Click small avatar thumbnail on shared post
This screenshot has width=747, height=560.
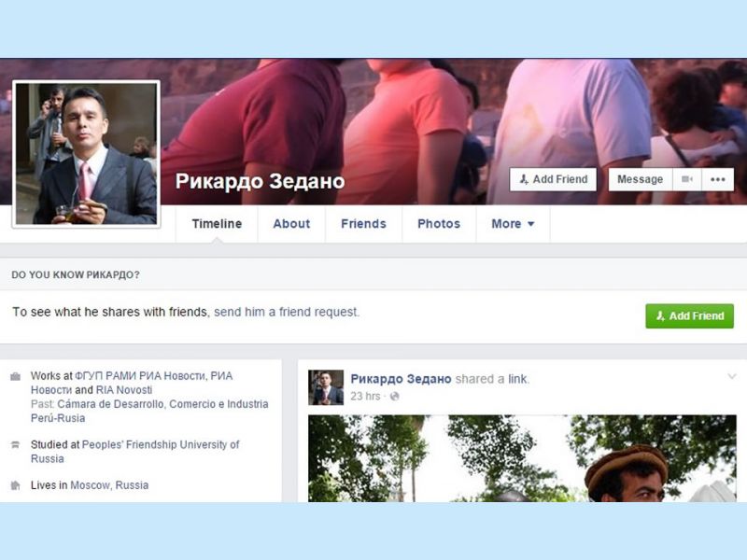tap(326, 387)
